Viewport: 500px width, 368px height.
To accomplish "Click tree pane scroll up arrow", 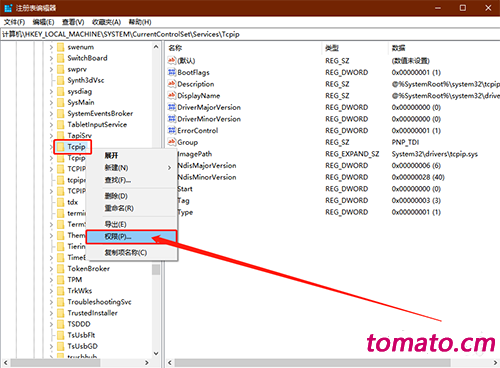I will (x=156, y=47).
